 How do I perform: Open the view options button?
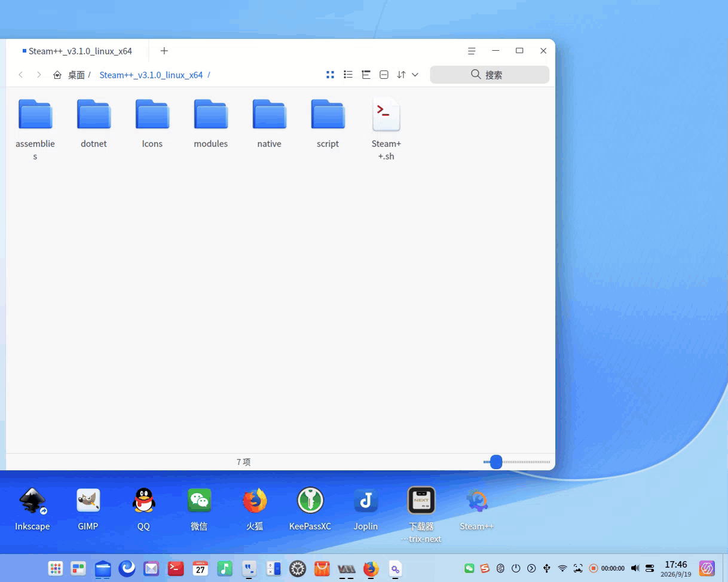384,75
